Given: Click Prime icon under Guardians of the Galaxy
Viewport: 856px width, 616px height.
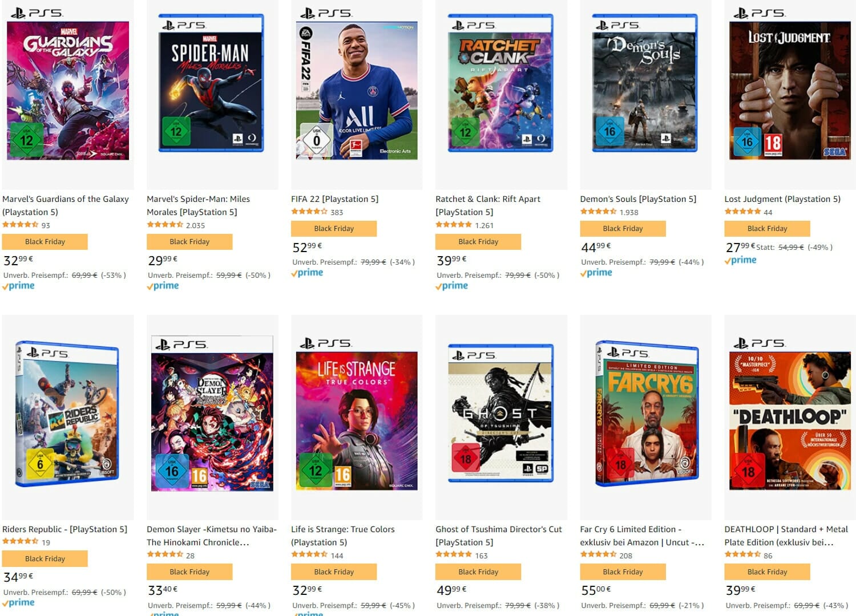Looking at the screenshot, I should 18,286.
